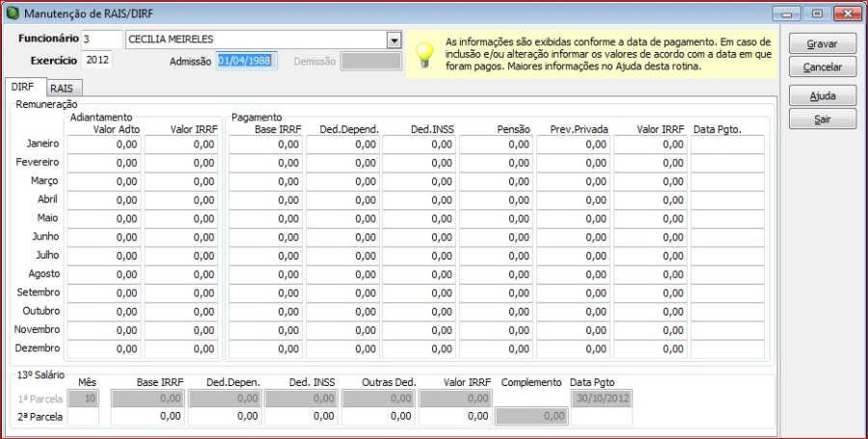Click Julho Pagamento Valor IRRF field
868x439 pixels.
coord(650,257)
